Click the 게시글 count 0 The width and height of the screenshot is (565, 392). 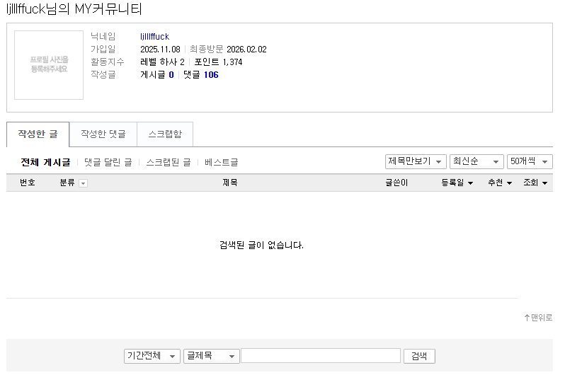pyautogui.click(x=171, y=75)
